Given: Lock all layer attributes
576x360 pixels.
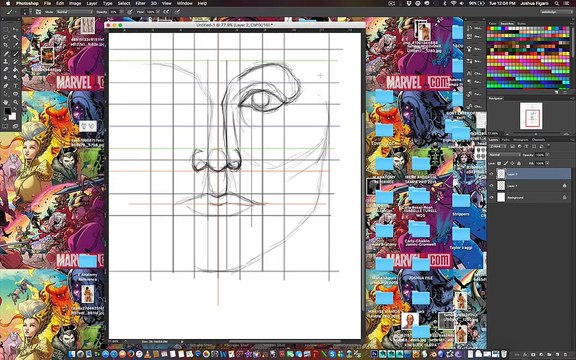Looking at the screenshot, I should tap(519, 163).
